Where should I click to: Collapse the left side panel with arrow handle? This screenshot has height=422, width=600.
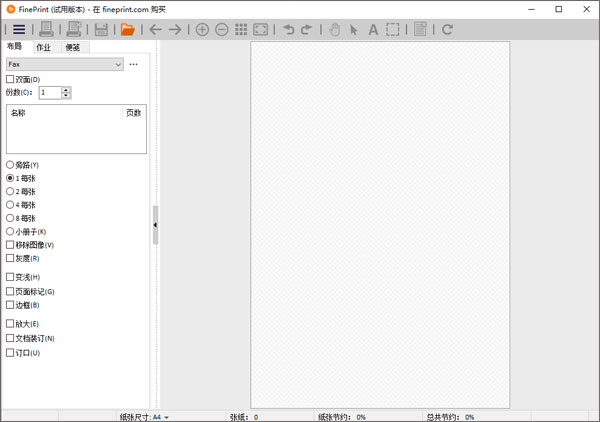tap(155, 225)
